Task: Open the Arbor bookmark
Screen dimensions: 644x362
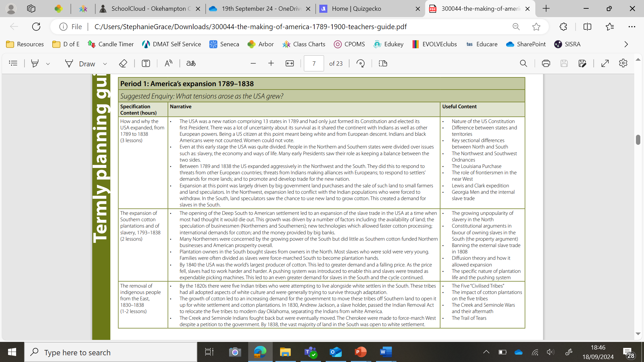Action: pyautogui.click(x=261, y=44)
